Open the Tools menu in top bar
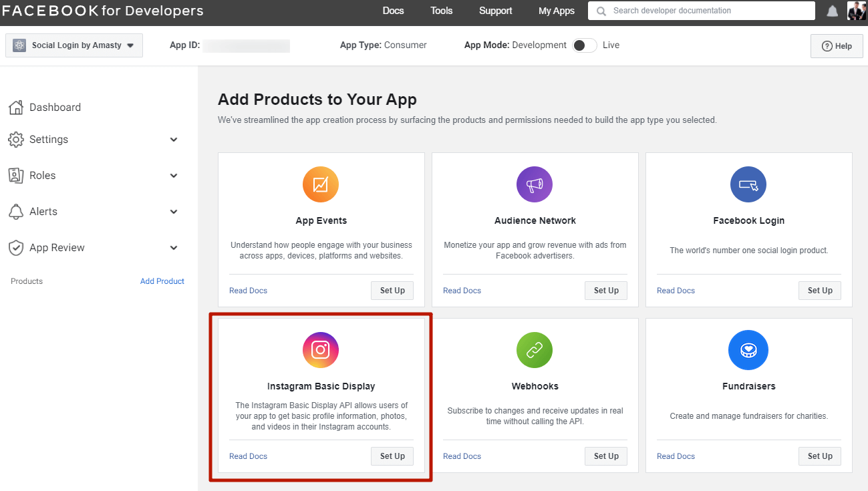The height and width of the screenshot is (491, 868). (441, 11)
